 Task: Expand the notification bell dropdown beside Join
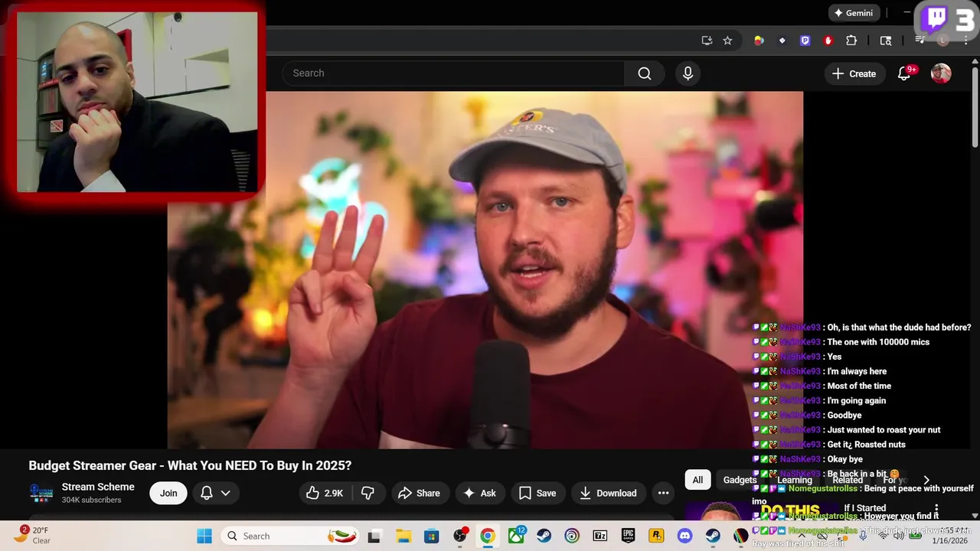click(x=215, y=493)
